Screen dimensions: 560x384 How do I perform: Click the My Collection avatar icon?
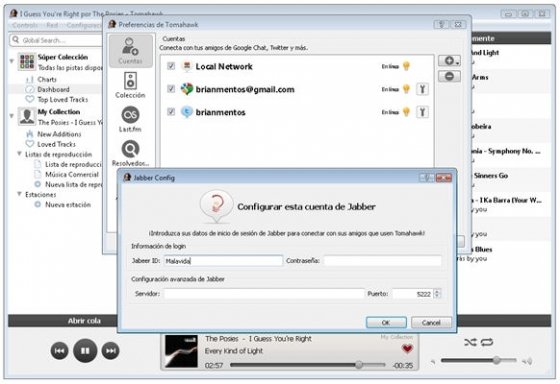click(27, 116)
